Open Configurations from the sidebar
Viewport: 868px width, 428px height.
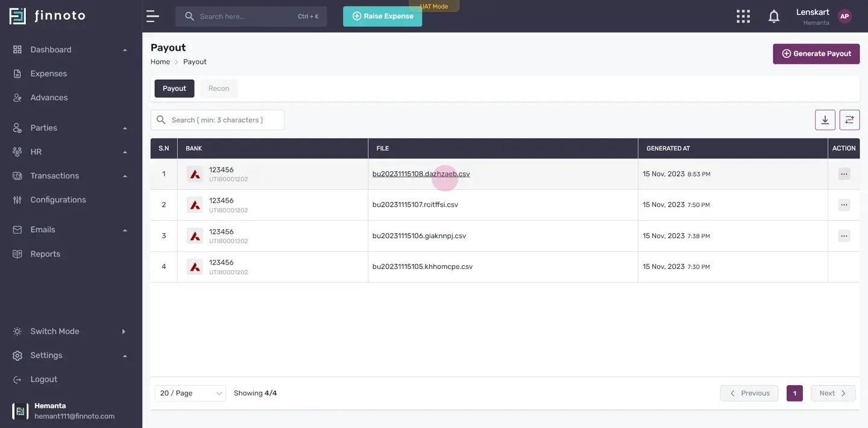pos(58,200)
